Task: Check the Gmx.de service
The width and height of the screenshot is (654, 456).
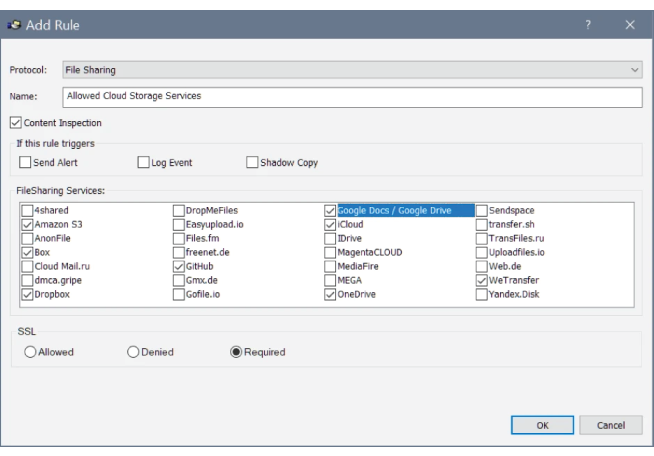Action: (x=179, y=280)
